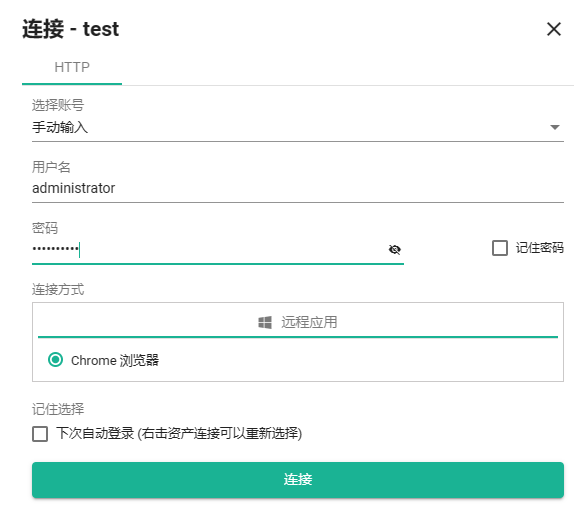Toggle password visibility eye icon
This screenshot has width=588, height=515.
pos(394,249)
